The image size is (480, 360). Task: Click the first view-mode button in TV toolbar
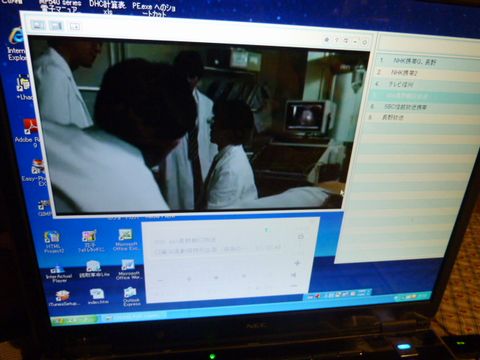(x=38, y=25)
